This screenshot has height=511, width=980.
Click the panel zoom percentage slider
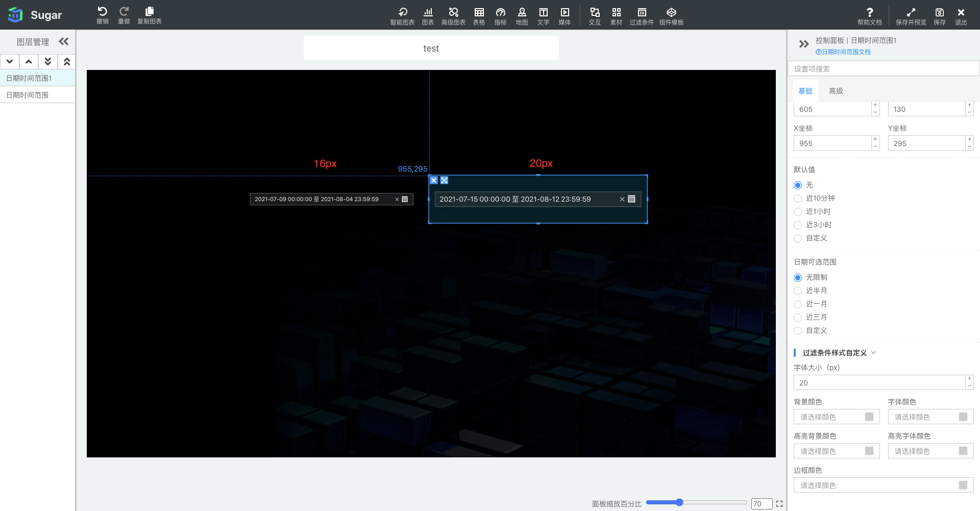click(x=696, y=502)
